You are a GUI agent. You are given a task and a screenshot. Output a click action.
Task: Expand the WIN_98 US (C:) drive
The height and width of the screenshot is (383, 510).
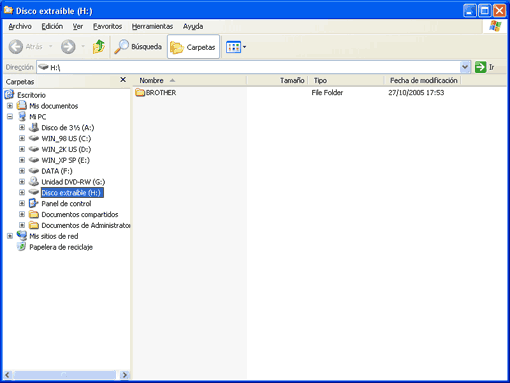tap(22, 138)
